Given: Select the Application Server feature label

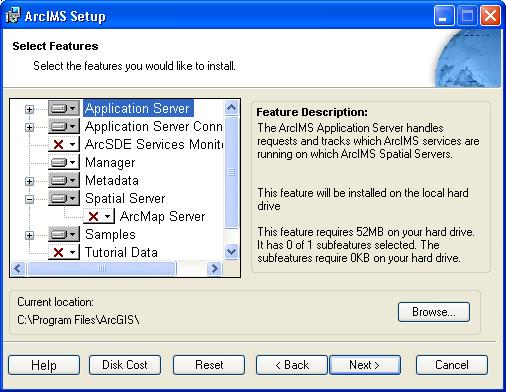Looking at the screenshot, I should [138, 108].
